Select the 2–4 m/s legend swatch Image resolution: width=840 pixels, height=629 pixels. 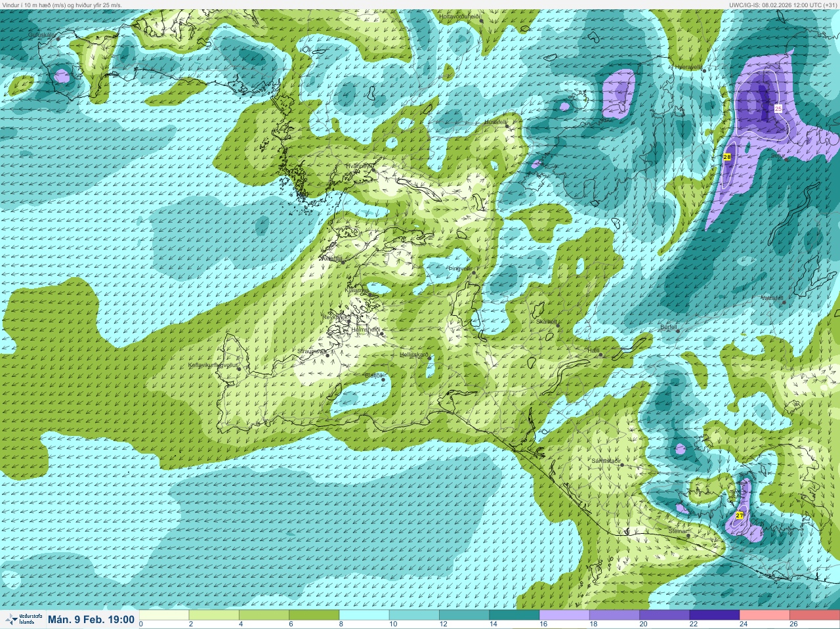pos(215,615)
